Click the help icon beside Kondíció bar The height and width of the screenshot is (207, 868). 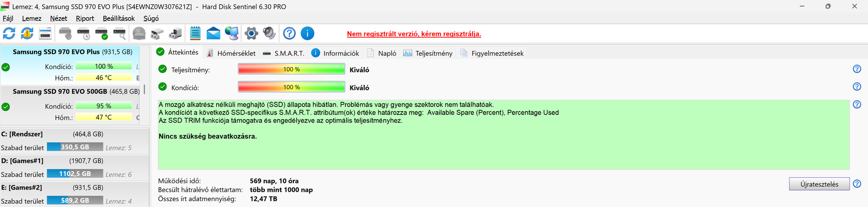click(x=857, y=87)
